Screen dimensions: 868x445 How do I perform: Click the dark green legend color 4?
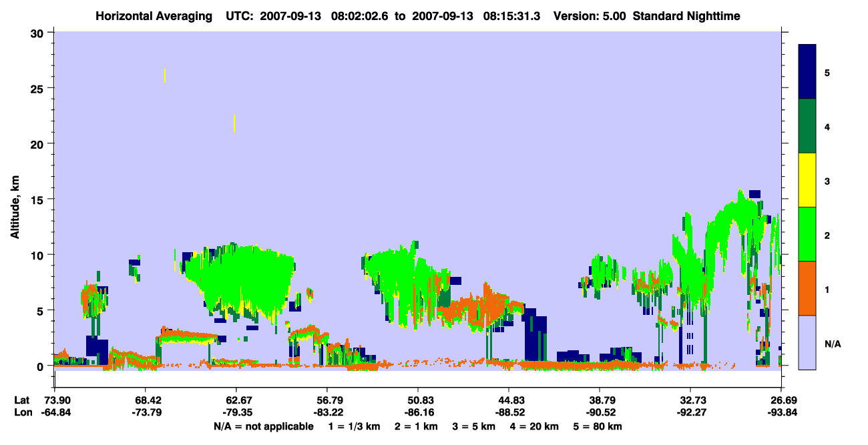pos(807,126)
